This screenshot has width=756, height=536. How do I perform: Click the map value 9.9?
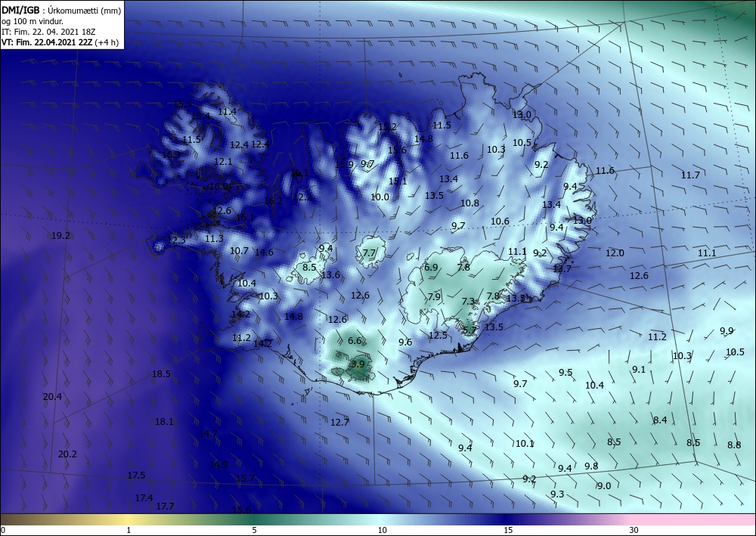coord(727,330)
